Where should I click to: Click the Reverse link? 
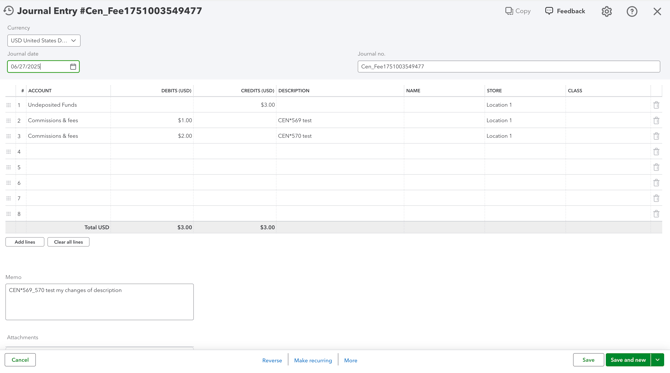coord(272,361)
